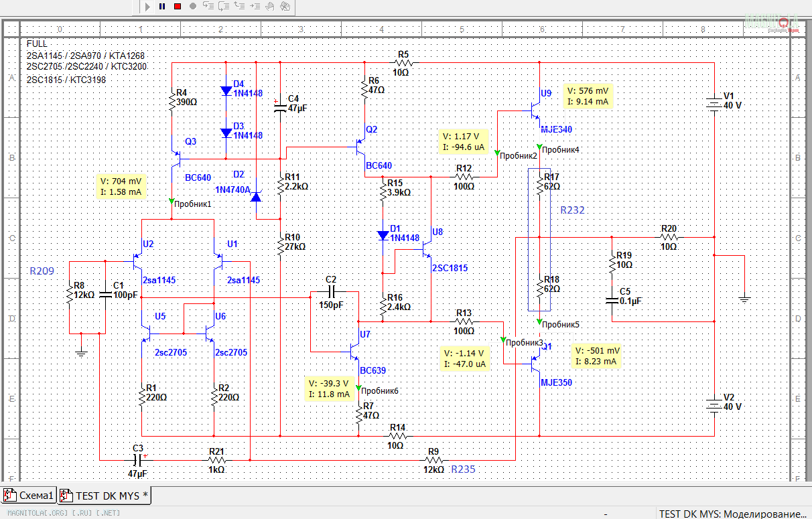Select resistor R9 12kΩ

tap(434, 460)
